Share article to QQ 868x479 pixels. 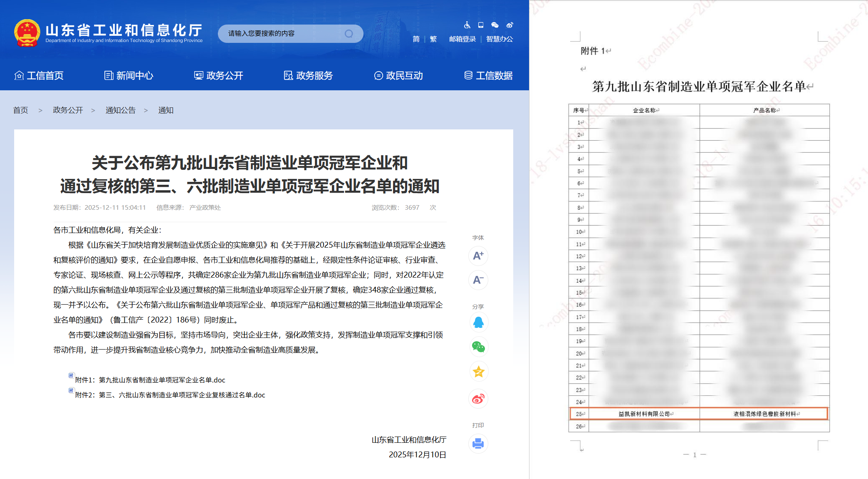478,323
